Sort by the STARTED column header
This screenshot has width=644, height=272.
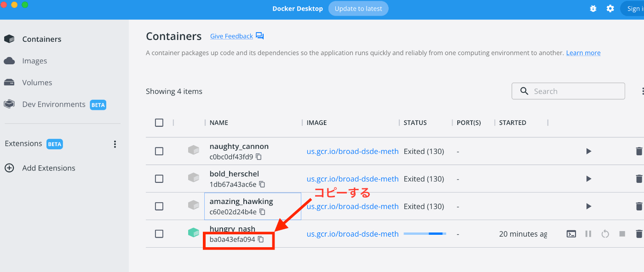(513, 123)
